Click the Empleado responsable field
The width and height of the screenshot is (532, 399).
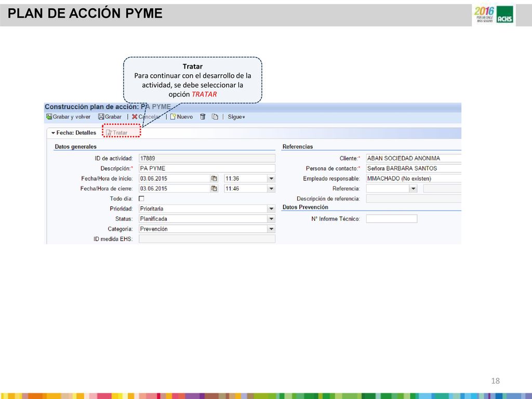pos(414,179)
